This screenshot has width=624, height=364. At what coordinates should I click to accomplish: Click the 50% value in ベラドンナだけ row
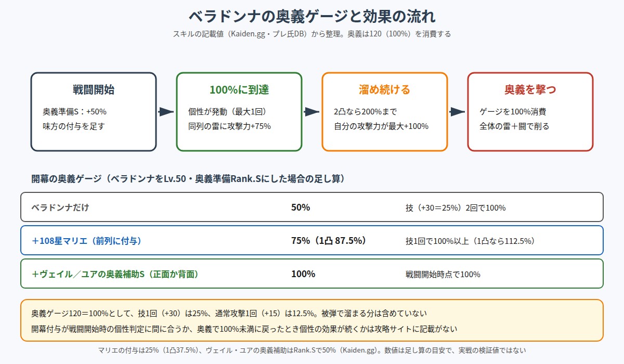pyautogui.click(x=301, y=207)
